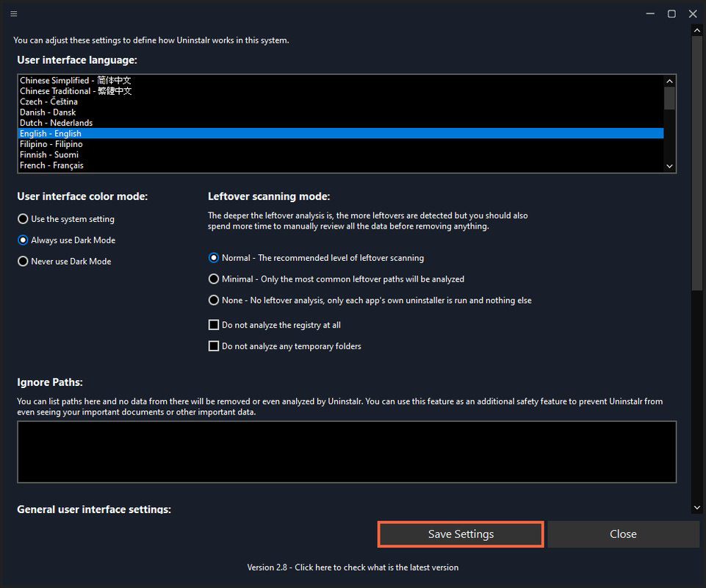Click language list scroll down arrow
Viewport: 706px width, 588px height.
pyautogui.click(x=669, y=166)
